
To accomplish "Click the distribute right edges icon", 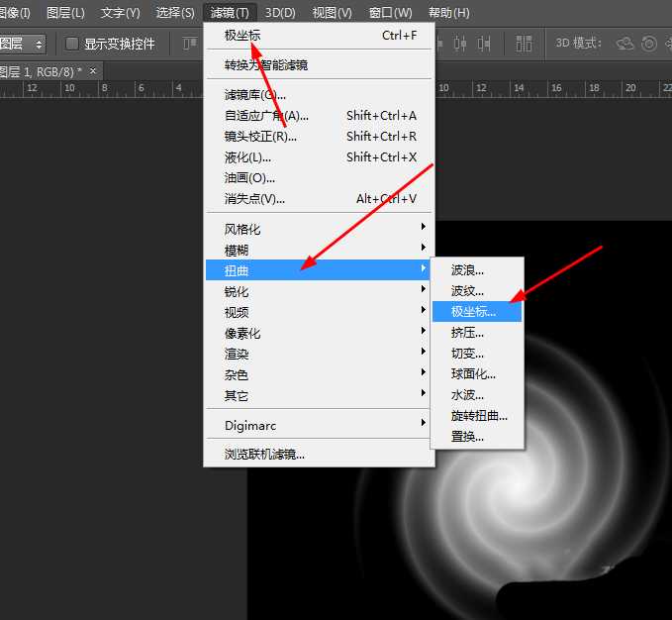I will [484, 44].
